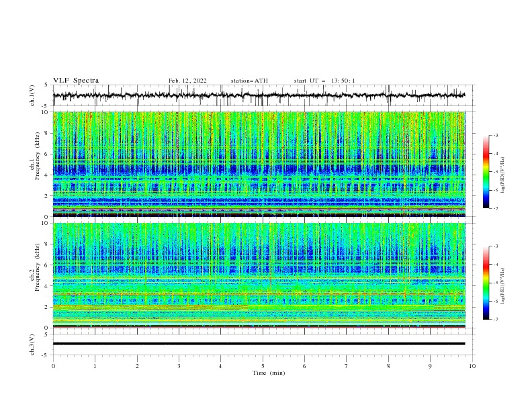
Task: Click the 'Time (min)' axis title
Action: pyautogui.click(x=269, y=373)
